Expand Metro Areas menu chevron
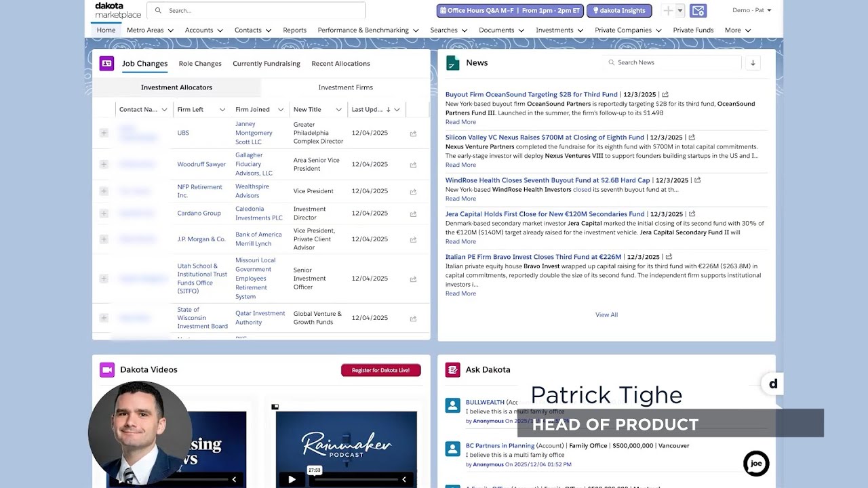 point(170,30)
